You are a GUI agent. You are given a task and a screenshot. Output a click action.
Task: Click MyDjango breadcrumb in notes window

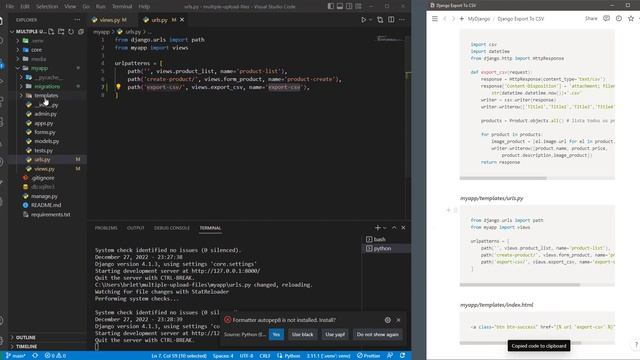(479, 19)
